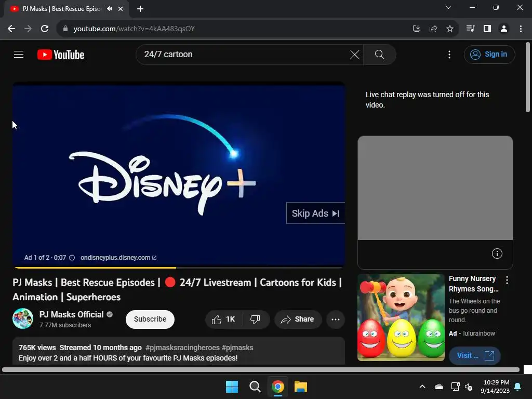Go to the YouTube home logo

coord(61,55)
